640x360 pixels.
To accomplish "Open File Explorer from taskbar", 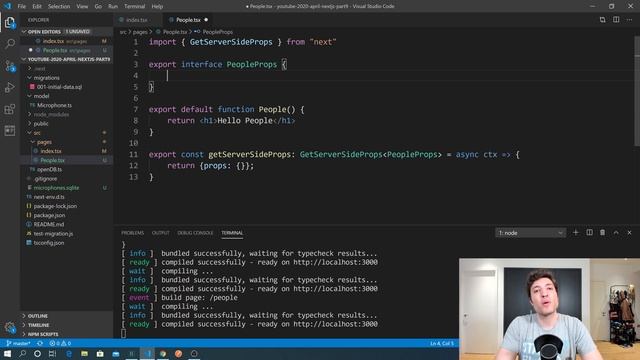I will (84, 353).
